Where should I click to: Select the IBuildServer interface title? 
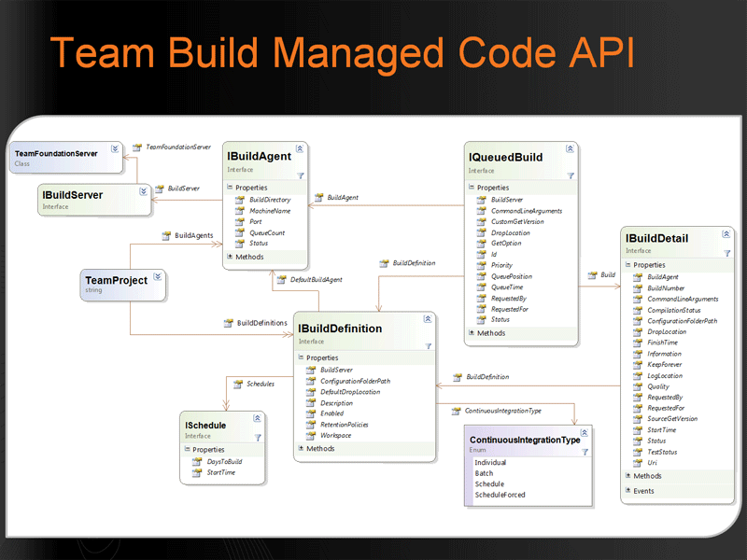(x=73, y=195)
